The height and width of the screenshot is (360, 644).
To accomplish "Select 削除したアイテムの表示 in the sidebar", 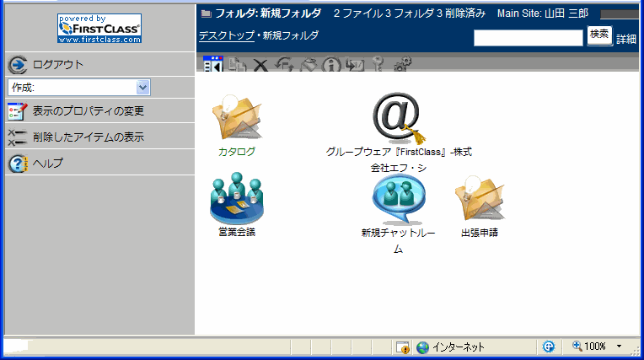I will (88, 137).
